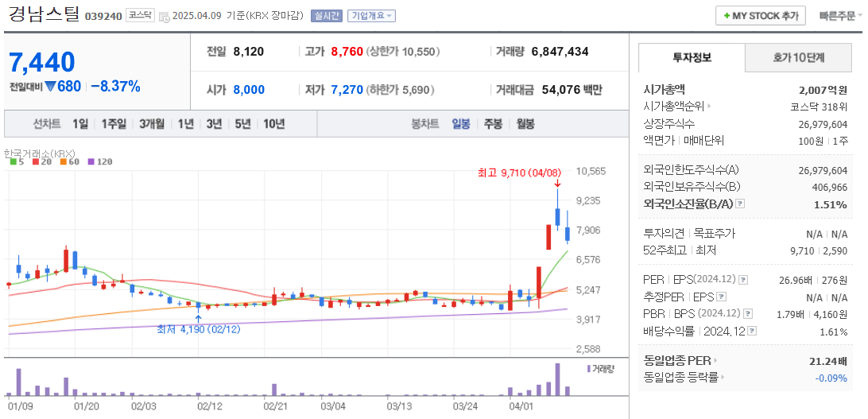Click the 코스닥 market tag
This screenshot has width=868, height=419.
[x=140, y=15]
